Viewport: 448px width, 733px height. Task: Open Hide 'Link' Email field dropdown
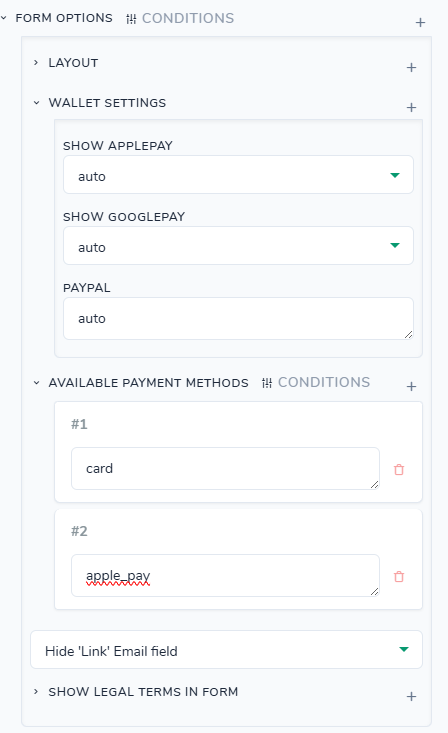coord(226,650)
